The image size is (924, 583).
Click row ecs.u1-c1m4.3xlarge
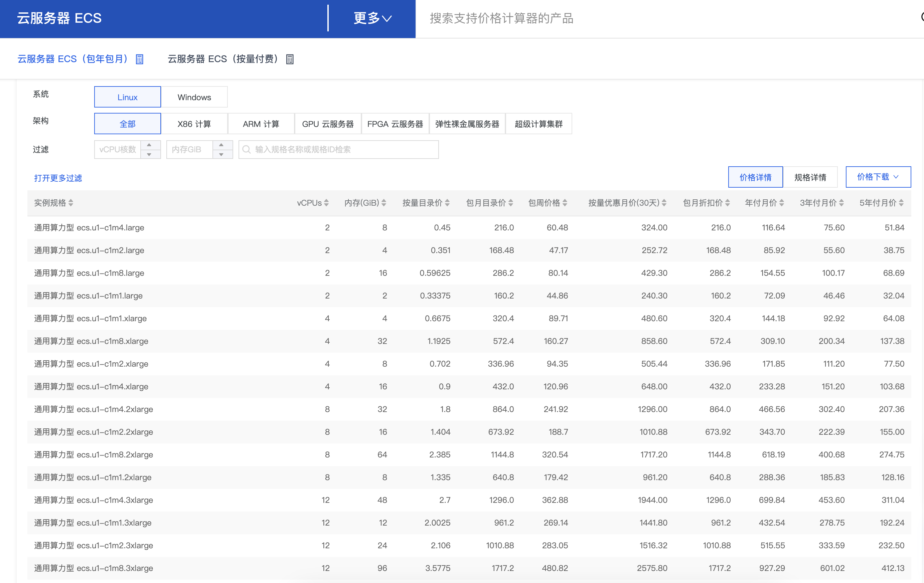point(469,500)
